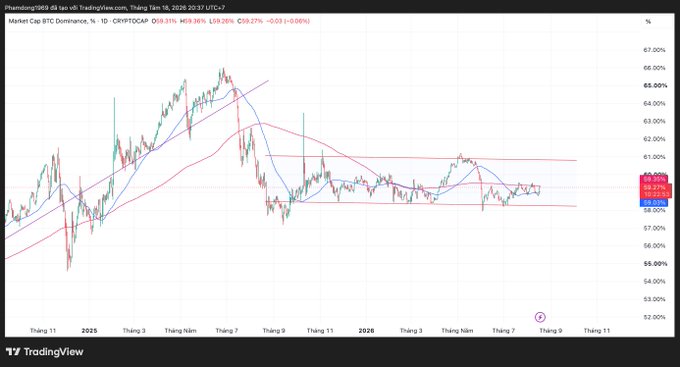This screenshot has height=367, width=680.
Task: Click the 53.00% price axis label
Action: point(654,299)
